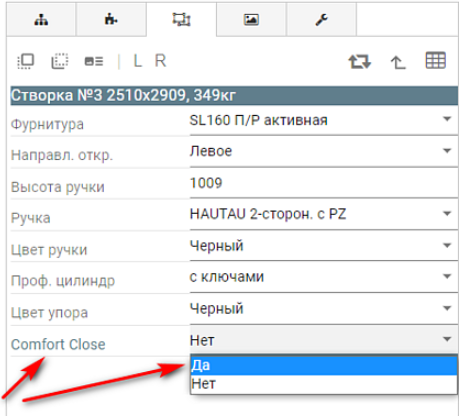Open the Цвет ручки dropdown
Screen dimensions: 461x416
click(x=324, y=246)
